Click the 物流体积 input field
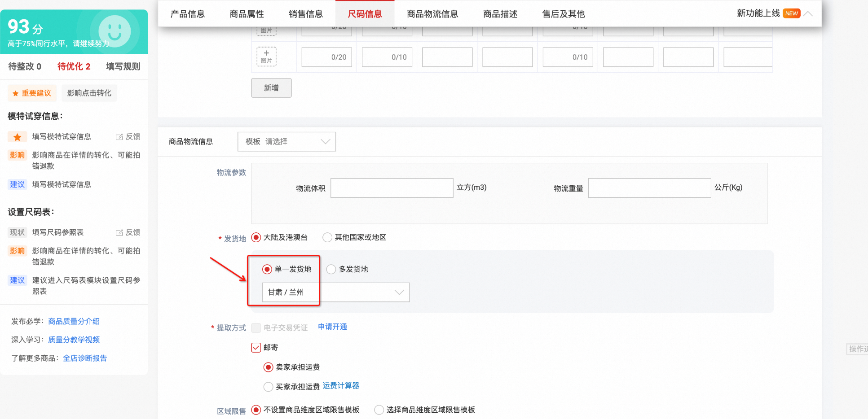Image resolution: width=868 pixels, height=419 pixels. tap(392, 188)
